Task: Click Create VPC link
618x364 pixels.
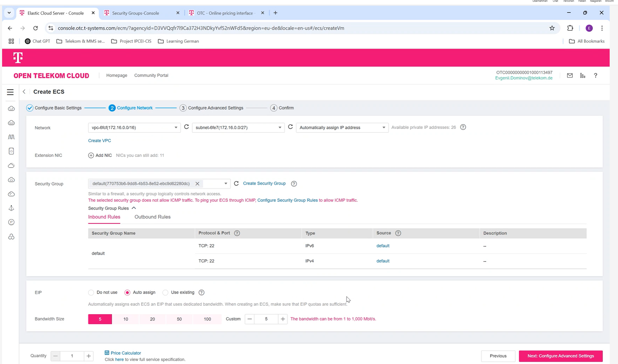Action: click(99, 140)
